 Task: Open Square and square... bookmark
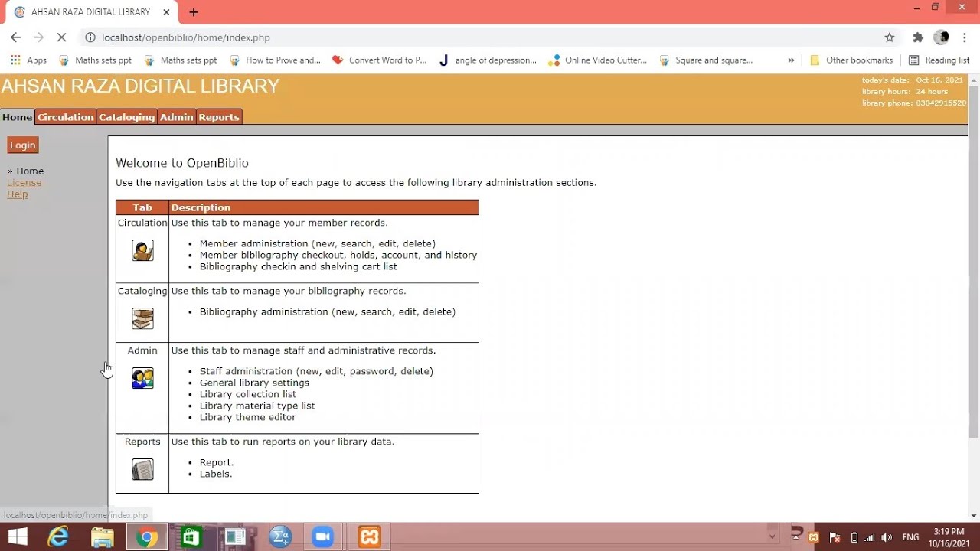click(705, 60)
